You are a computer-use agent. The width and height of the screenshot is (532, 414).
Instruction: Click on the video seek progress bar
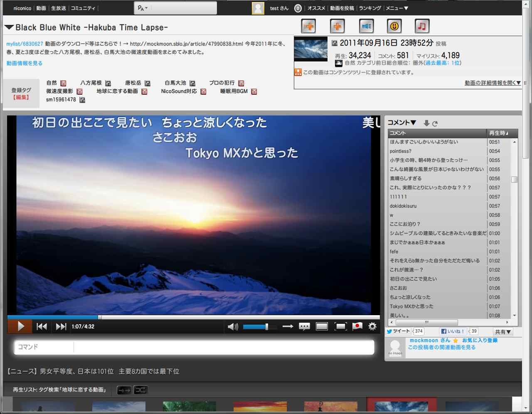(194, 317)
